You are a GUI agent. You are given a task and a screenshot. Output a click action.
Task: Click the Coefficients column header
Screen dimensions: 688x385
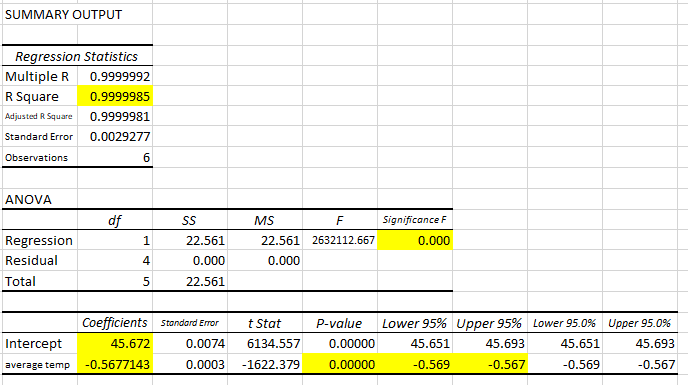[x=115, y=323]
